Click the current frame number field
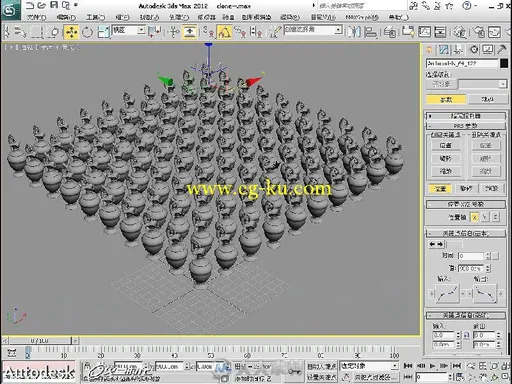Screen dimensions: 512x384 tap(431, 377)
